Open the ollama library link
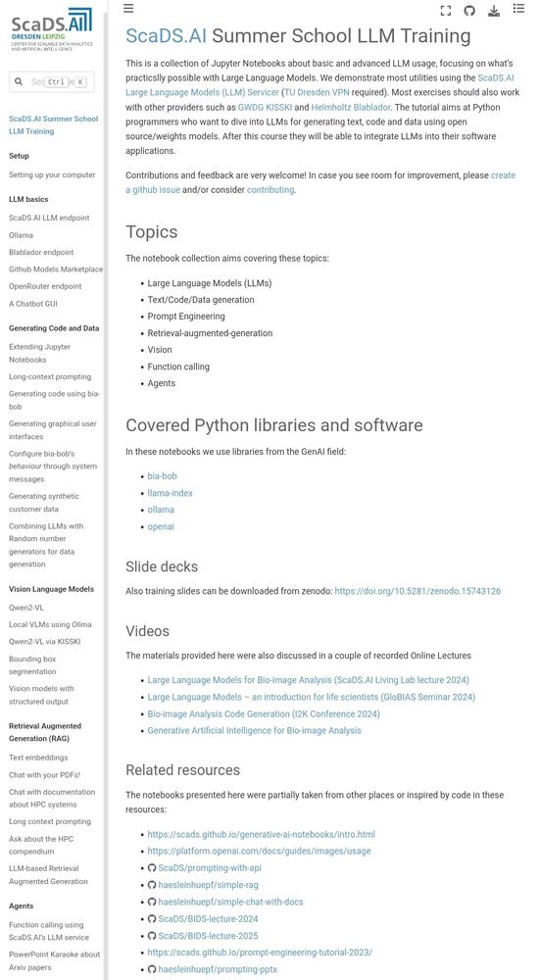Screen dimensions: 540x980 [x=161, y=510]
